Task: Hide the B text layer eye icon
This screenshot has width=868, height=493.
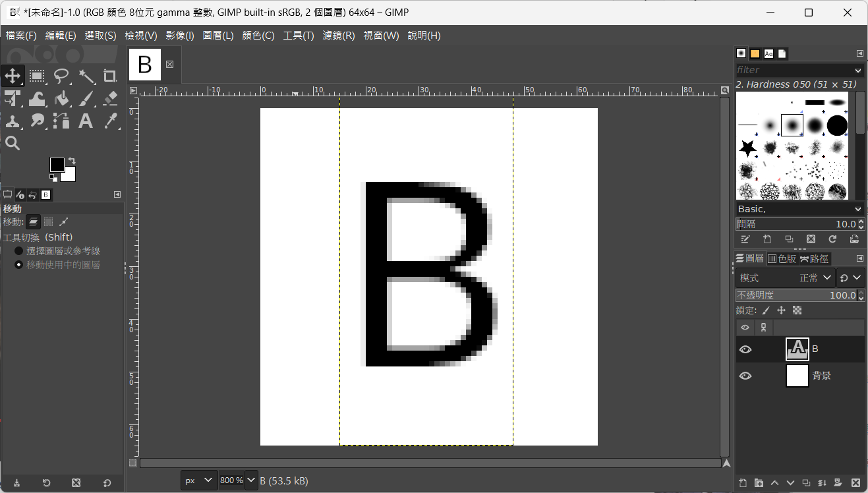Action: pos(745,349)
